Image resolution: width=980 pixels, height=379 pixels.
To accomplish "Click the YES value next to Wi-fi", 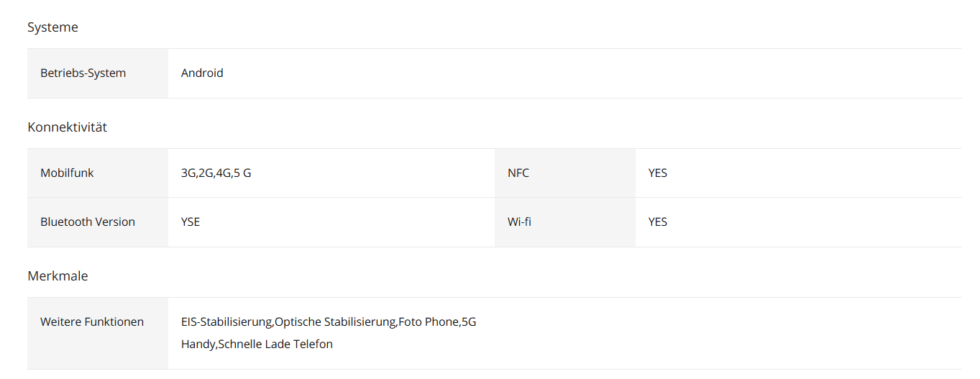I will click(658, 222).
